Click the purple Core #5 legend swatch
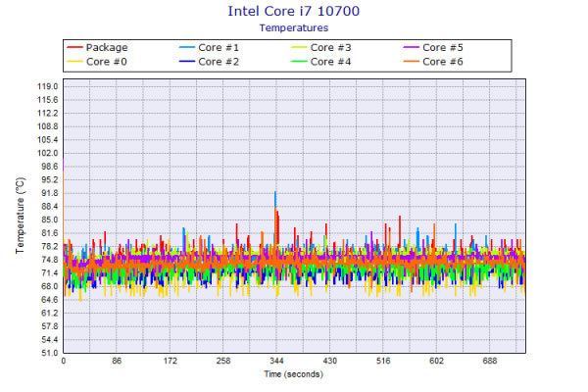This screenshot has width=588, height=392. 411,47
